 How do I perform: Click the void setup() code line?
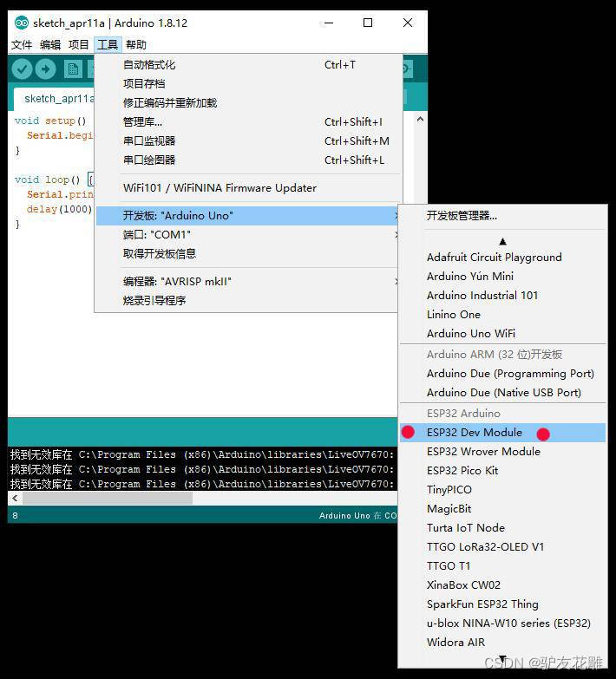pos(50,121)
